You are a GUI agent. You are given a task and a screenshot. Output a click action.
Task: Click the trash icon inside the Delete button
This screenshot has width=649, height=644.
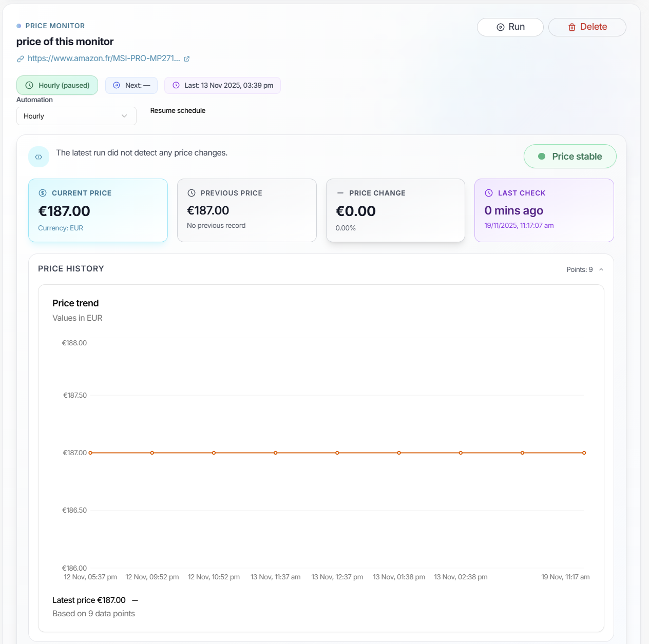click(572, 27)
